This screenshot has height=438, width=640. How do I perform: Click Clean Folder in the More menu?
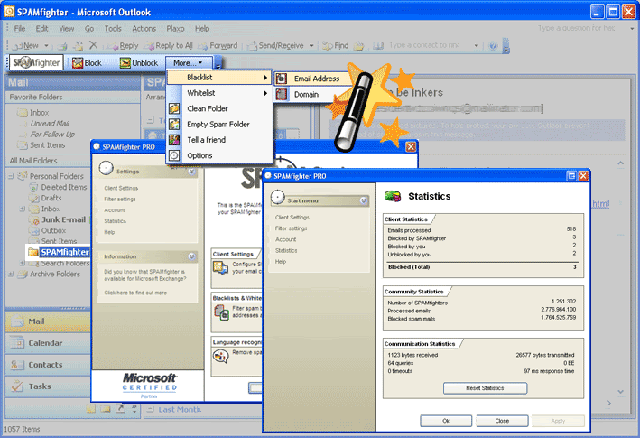[207, 108]
